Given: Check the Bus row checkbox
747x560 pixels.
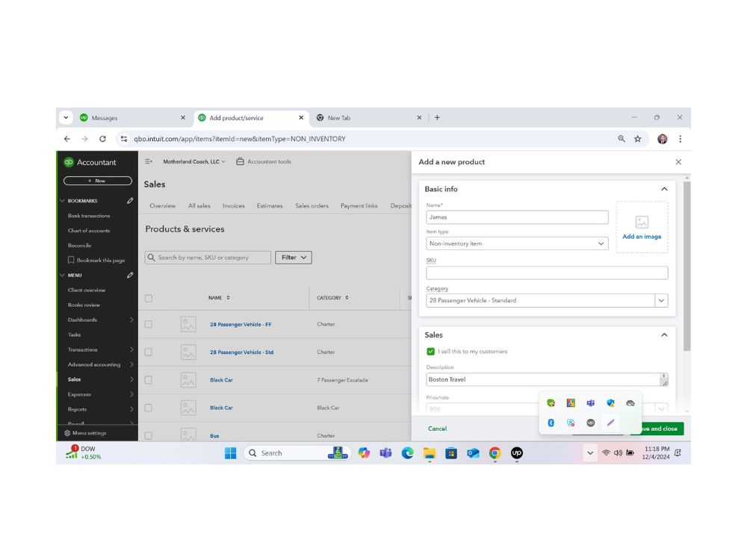Looking at the screenshot, I should pyautogui.click(x=149, y=435).
